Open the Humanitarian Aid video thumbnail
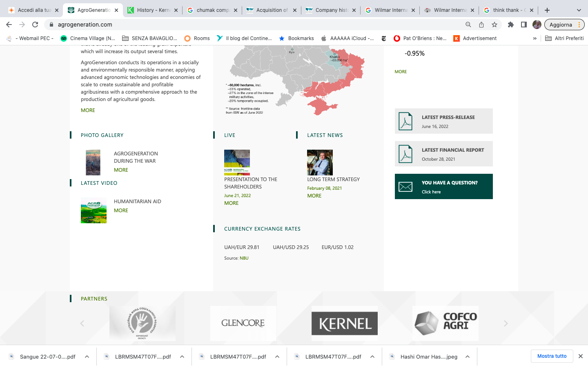 tap(94, 210)
